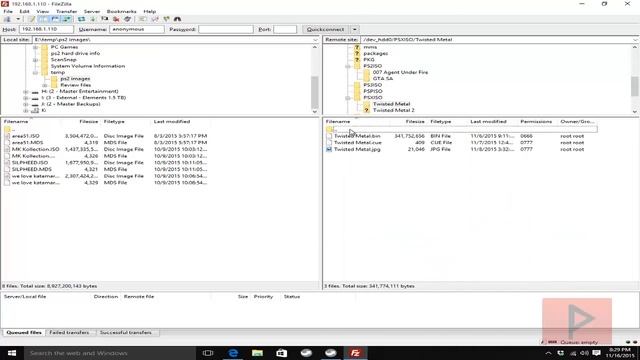Open the Help menu

coord(150,11)
